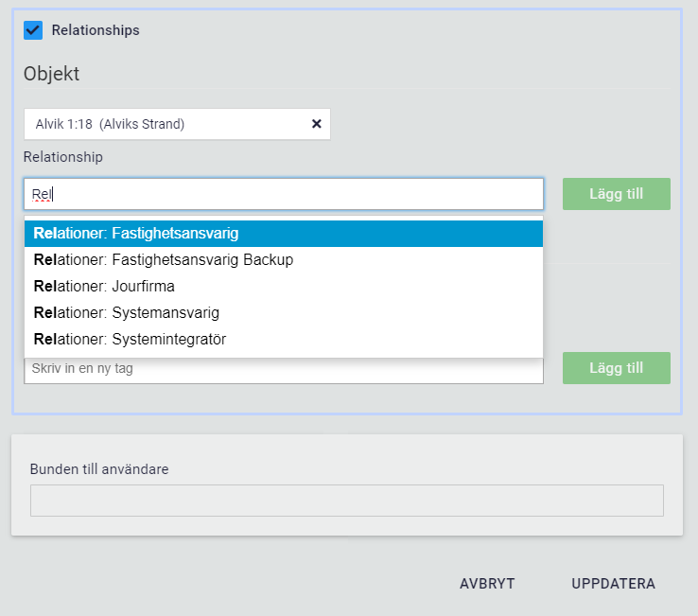Select Relationer: Fastighetsansvarig suggestion

tap(284, 234)
